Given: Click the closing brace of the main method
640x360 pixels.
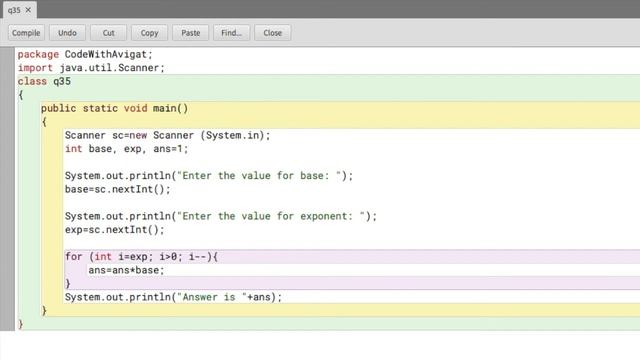Looking at the screenshot, I should [x=44, y=310].
